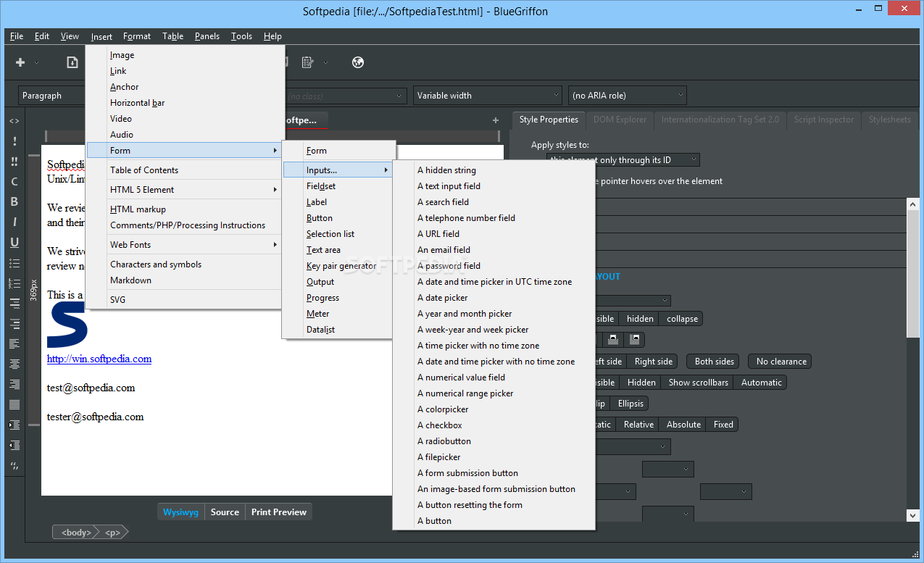Viewport: 924px width, 563px height.
Task: Select 'collapse' visibility toggle button
Action: click(x=682, y=319)
